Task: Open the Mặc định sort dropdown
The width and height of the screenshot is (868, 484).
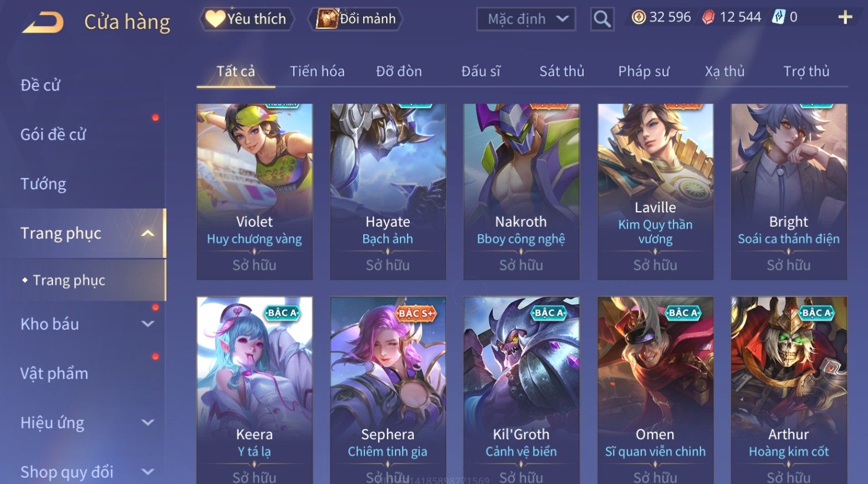Action: click(x=526, y=19)
